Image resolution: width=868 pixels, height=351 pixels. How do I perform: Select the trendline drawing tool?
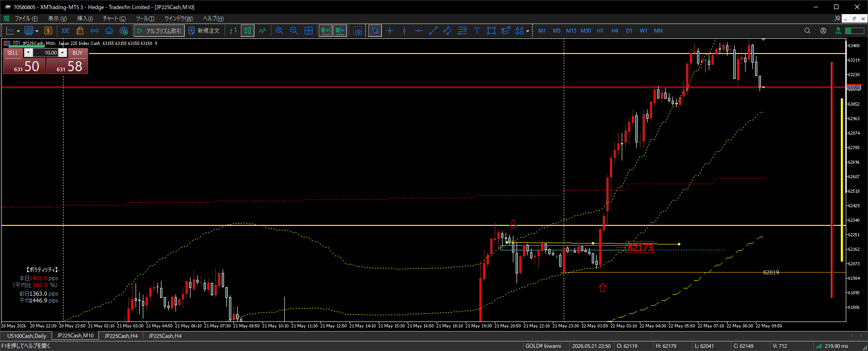(433, 31)
